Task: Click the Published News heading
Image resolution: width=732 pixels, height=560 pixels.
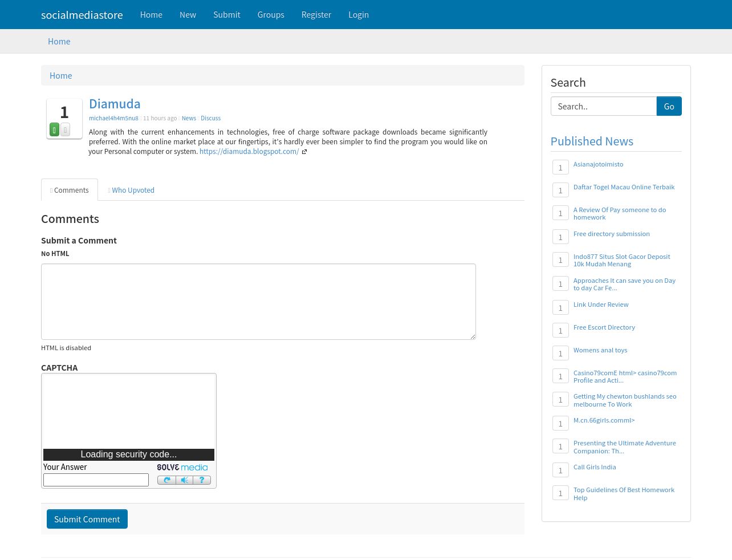Action: (x=592, y=141)
